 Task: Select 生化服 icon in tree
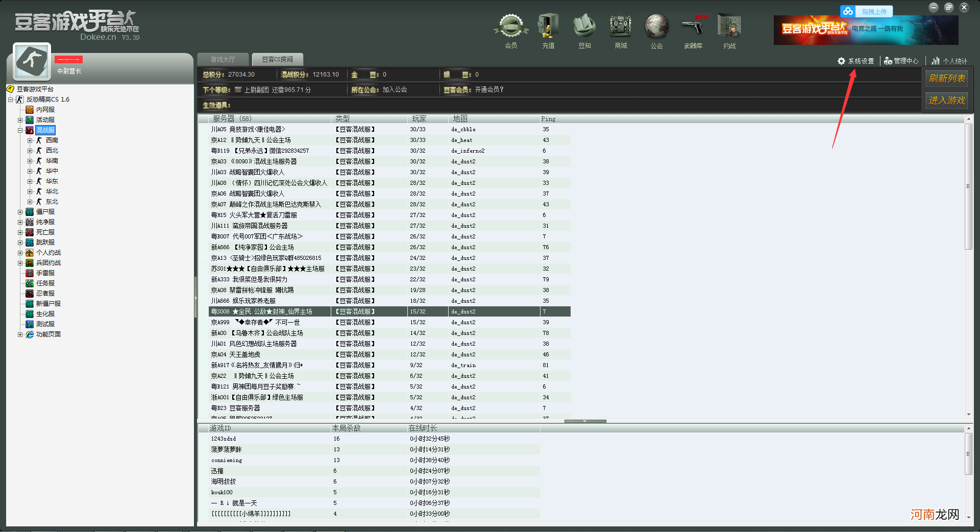[x=30, y=314]
